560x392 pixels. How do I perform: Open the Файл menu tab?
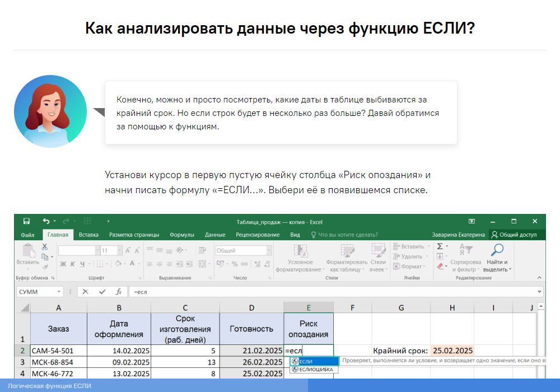click(x=27, y=235)
